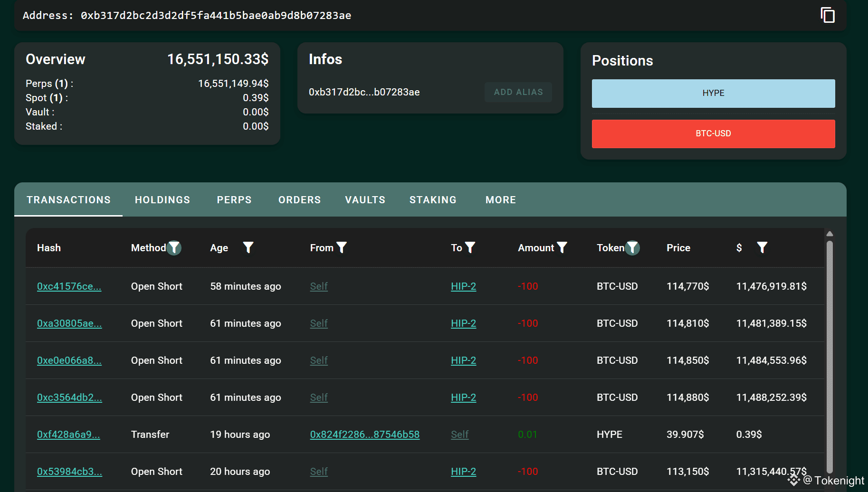Click HIP-2 link in the 114,810$ price row
Image resolution: width=868 pixels, height=492 pixels.
[464, 323]
